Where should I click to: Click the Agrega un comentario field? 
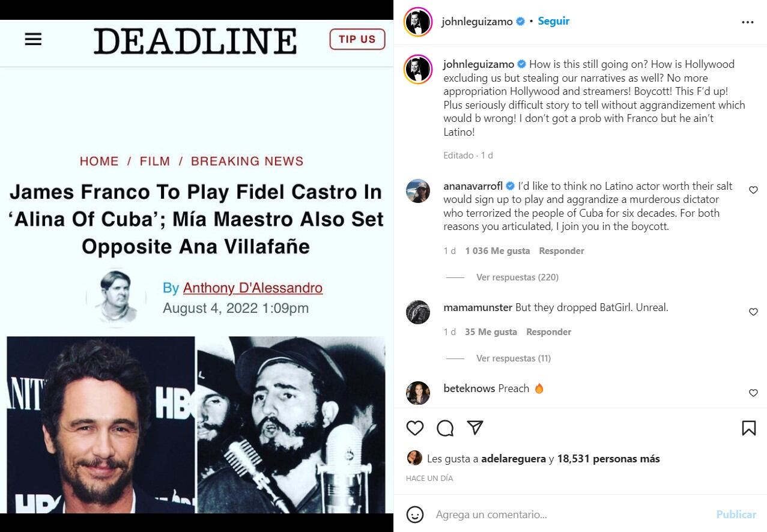571,515
